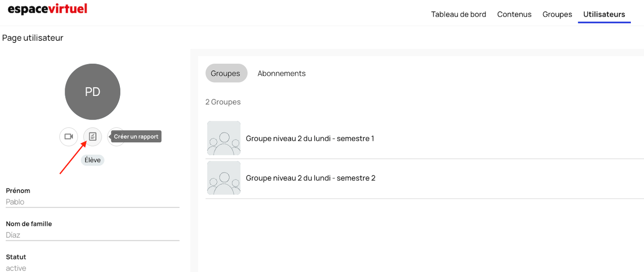
Task: Click the circular icon partly hidden behind tooltip
Action: pos(110,136)
